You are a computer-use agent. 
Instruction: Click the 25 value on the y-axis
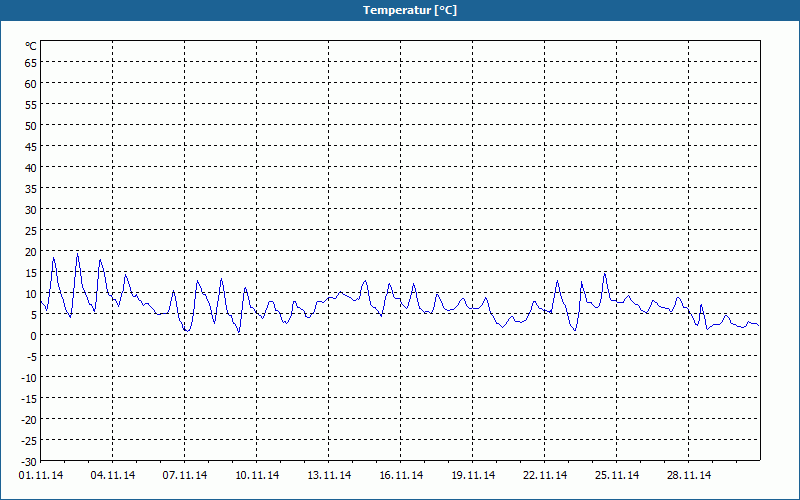[x=31, y=231]
